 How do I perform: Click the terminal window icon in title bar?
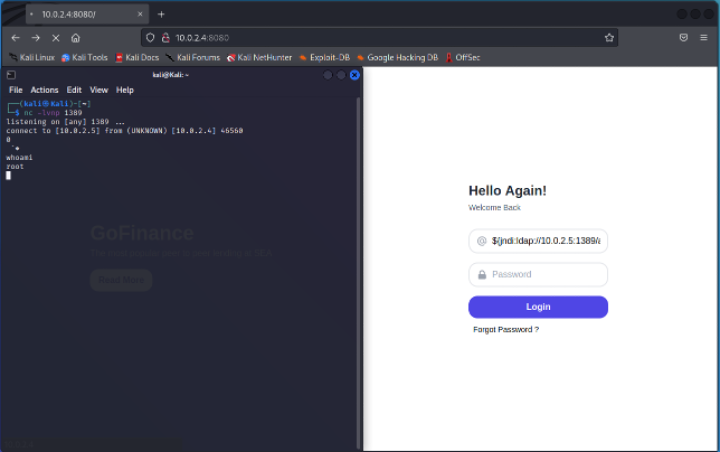(x=11, y=75)
